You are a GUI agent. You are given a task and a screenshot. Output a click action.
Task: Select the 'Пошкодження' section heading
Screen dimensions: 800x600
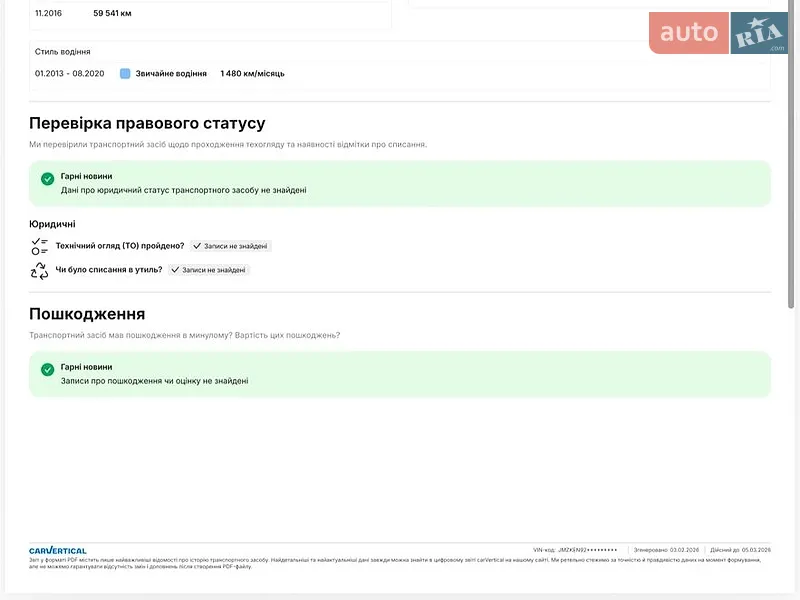click(x=87, y=314)
